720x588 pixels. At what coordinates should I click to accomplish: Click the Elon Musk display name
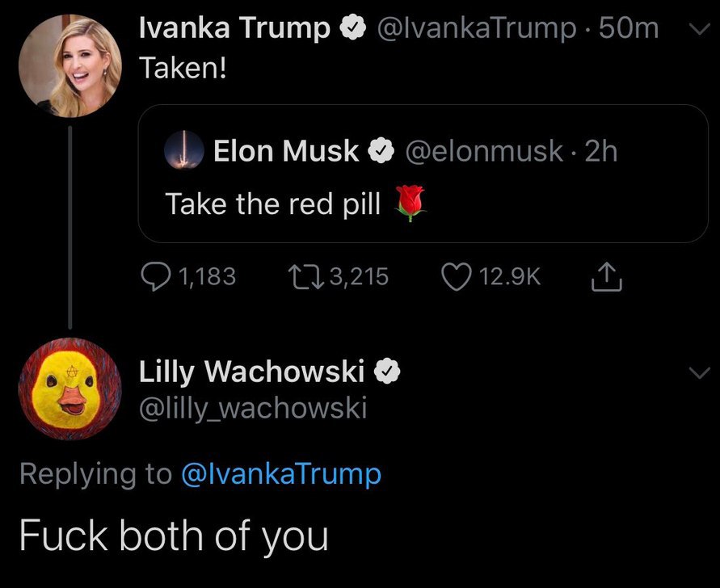[x=285, y=151]
